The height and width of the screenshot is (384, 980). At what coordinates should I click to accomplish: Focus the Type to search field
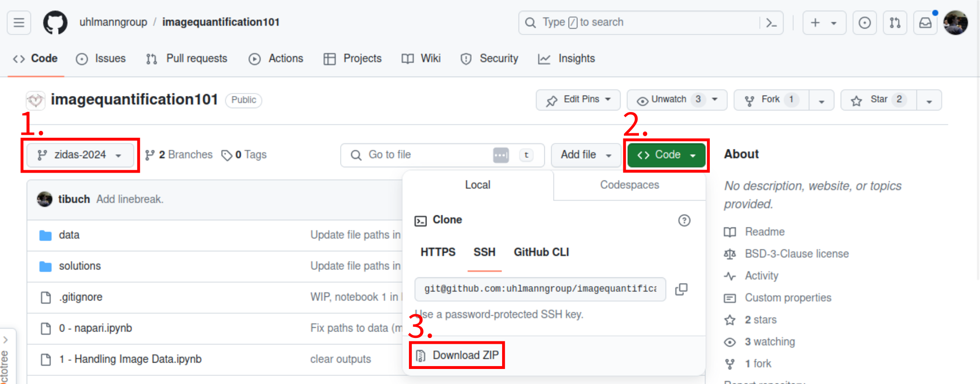tap(651, 23)
